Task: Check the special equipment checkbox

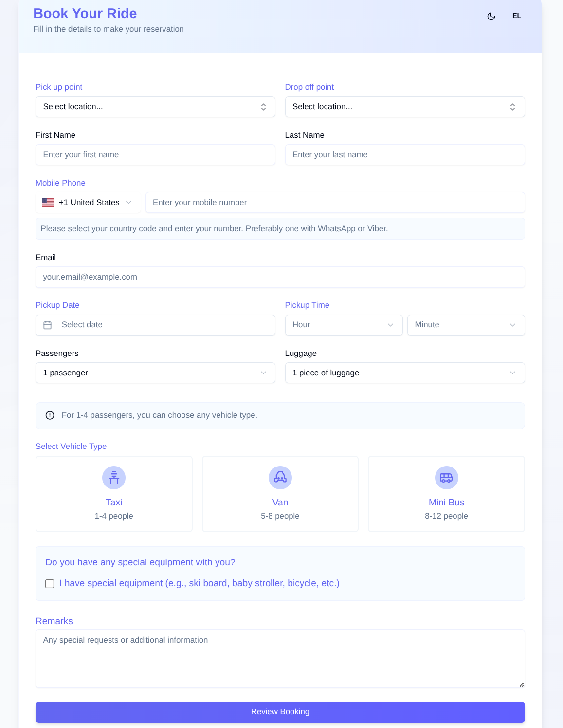Action: click(50, 584)
